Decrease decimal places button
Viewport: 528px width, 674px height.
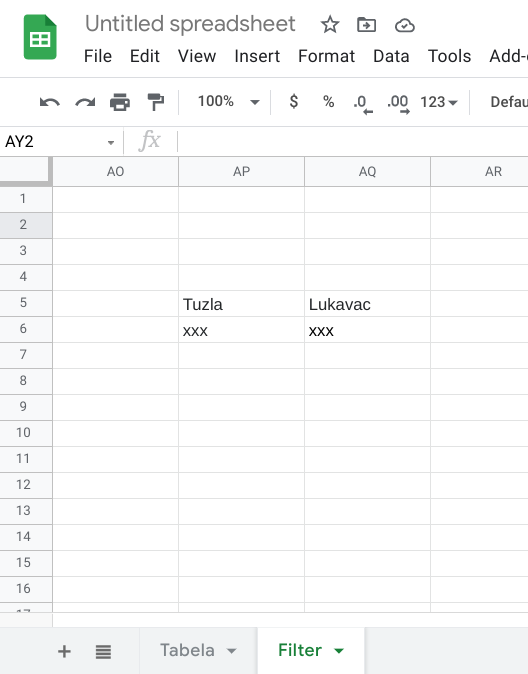pos(363,104)
